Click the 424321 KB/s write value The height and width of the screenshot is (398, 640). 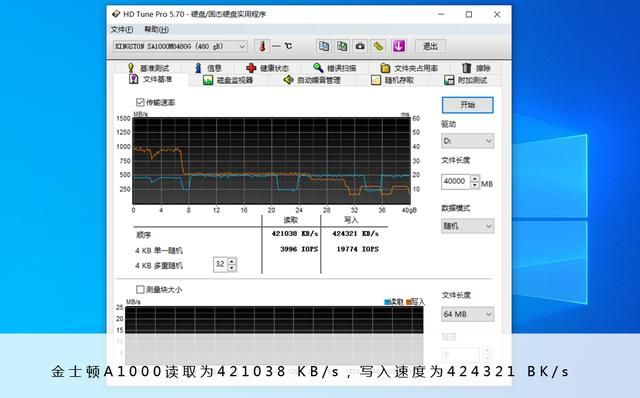(355, 233)
